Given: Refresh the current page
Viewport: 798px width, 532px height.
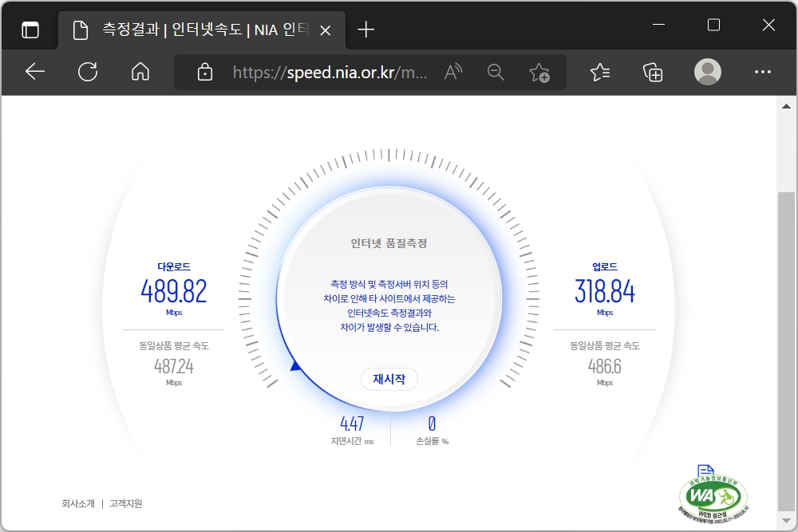Looking at the screenshot, I should (x=88, y=72).
